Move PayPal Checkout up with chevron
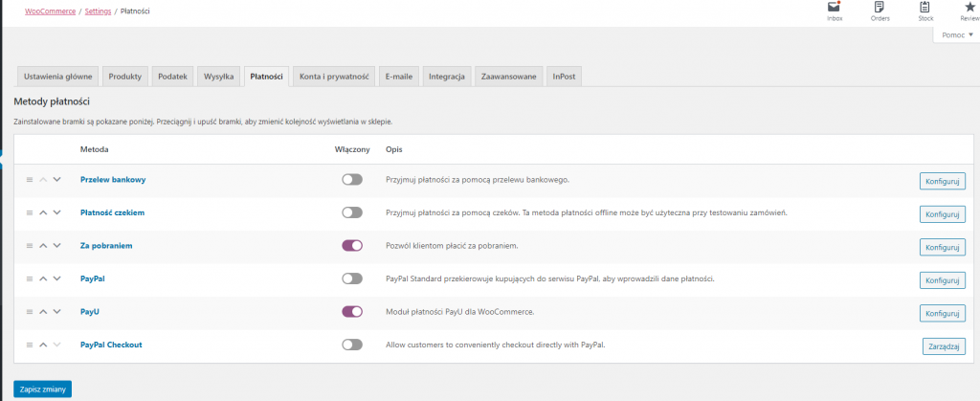The image size is (980, 401). [43, 345]
